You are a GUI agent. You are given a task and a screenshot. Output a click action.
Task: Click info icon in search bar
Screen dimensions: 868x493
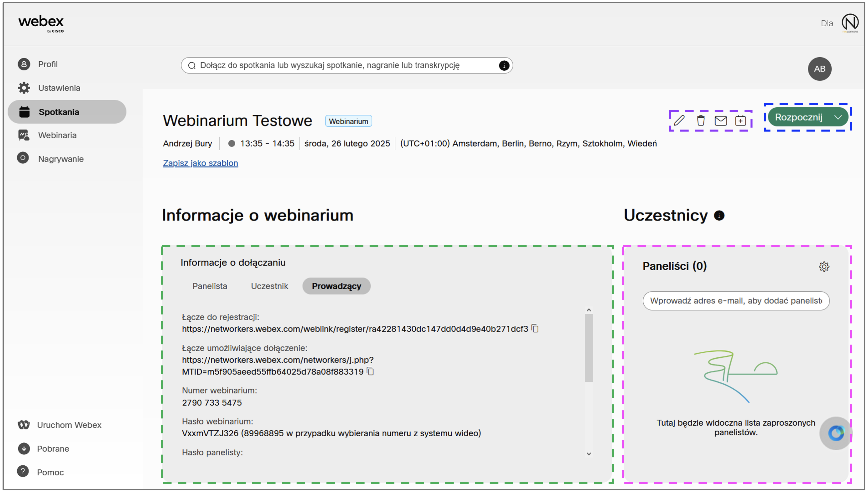point(504,66)
